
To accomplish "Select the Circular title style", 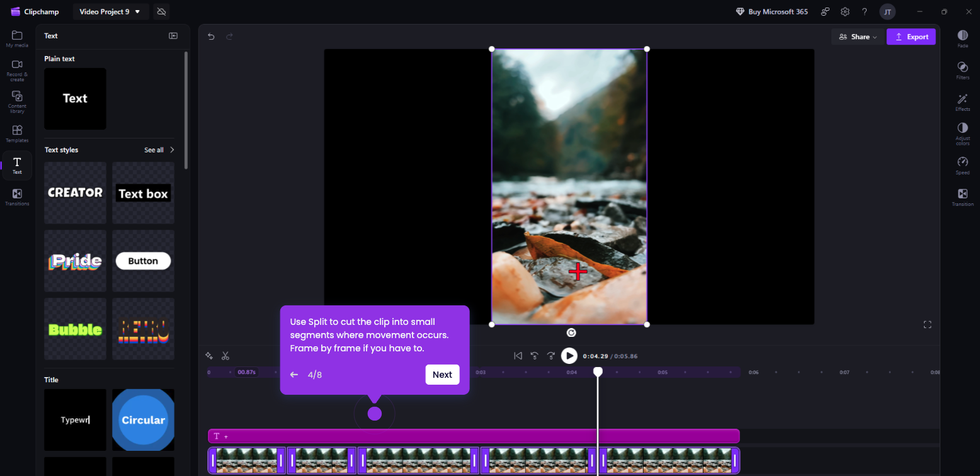I will [143, 420].
